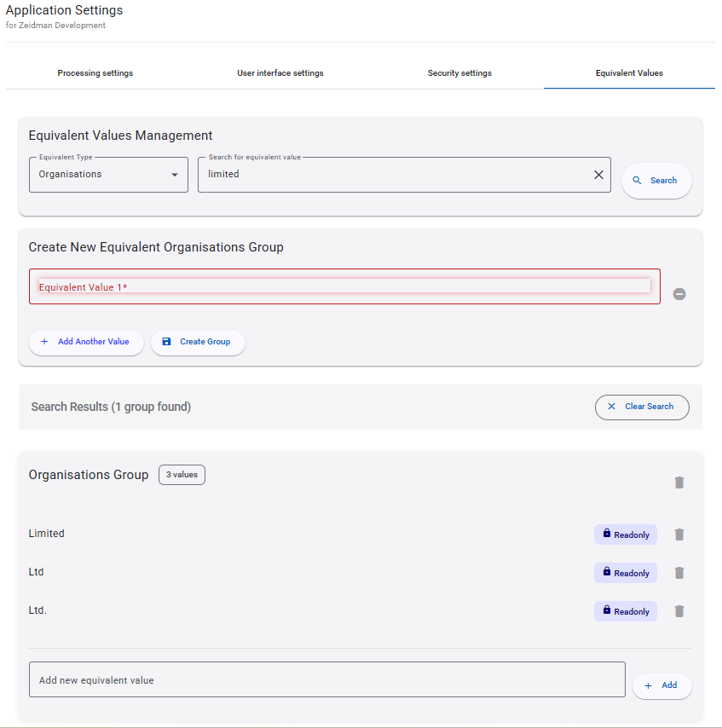The width and height of the screenshot is (722, 728).
Task: Click Add Another Value button
Action: click(86, 342)
